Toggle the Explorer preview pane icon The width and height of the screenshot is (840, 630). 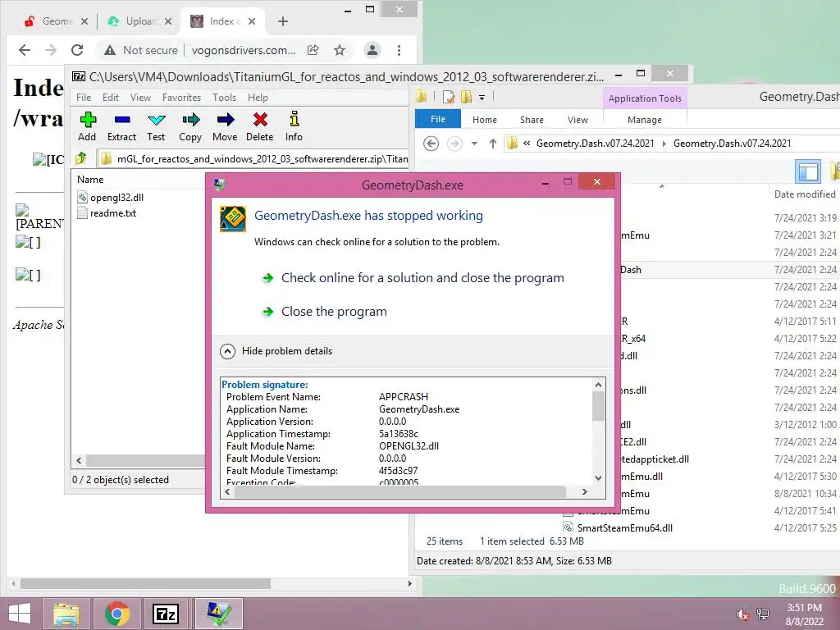click(808, 171)
